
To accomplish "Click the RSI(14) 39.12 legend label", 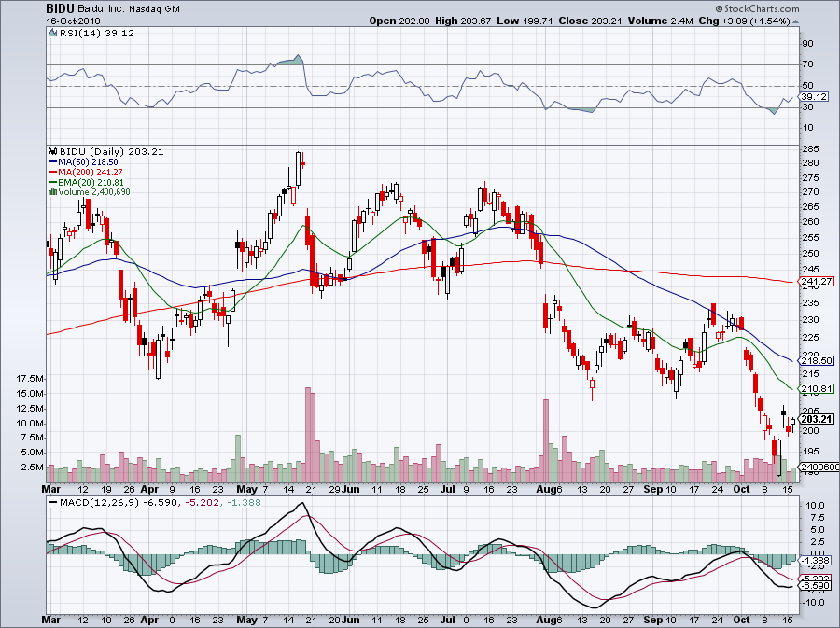I will [96, 33].
